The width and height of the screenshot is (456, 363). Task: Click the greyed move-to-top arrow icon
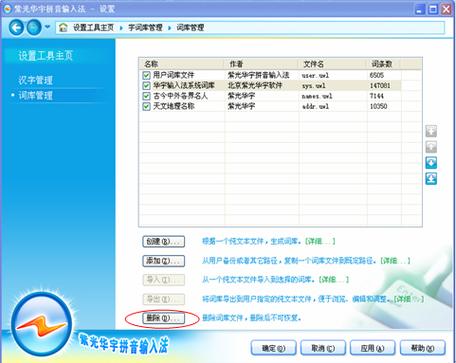[431, 131]
